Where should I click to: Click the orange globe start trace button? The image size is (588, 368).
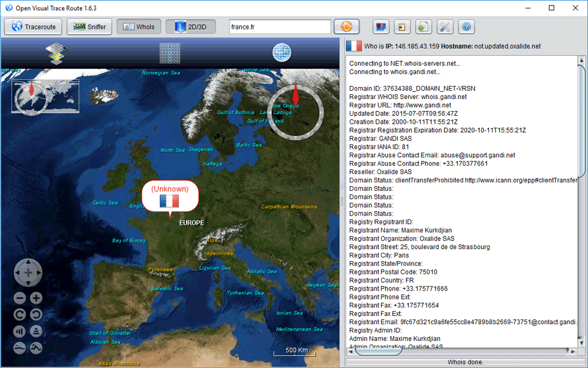347,26
